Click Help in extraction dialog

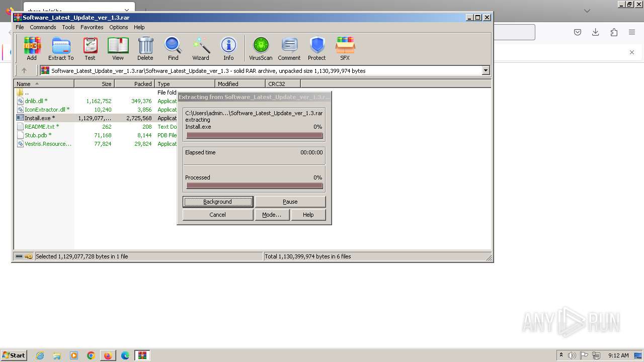(308, 215)
